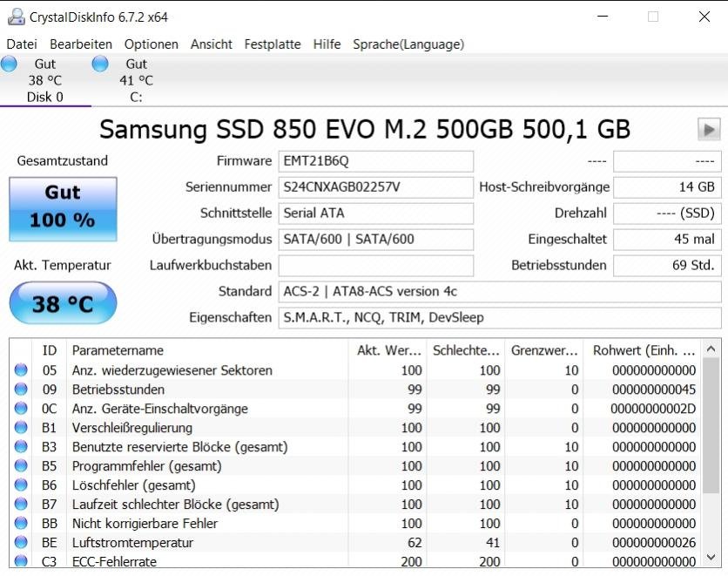
Task: Select the 'Löschfehler (gesamt)' row
Action: [355, 485]
